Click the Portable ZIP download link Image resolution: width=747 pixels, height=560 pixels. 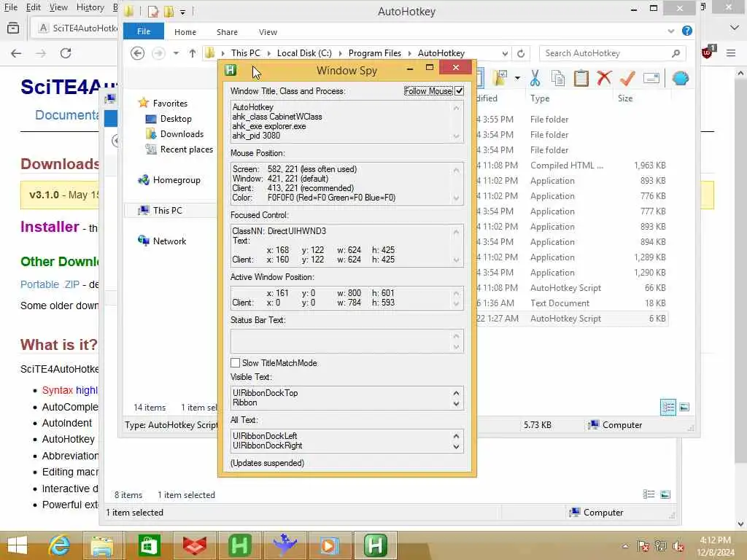click(x=50, y=284)
